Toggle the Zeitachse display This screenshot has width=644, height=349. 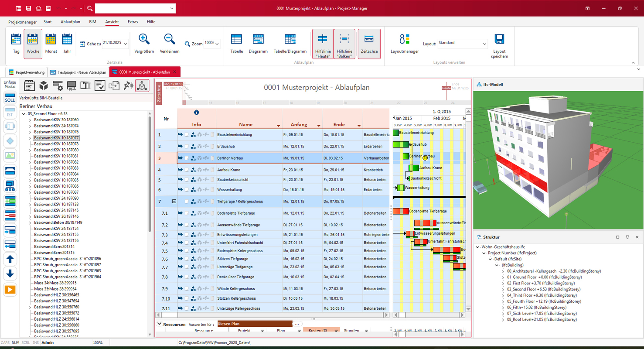pyautogui.click(x=369, y=43)
